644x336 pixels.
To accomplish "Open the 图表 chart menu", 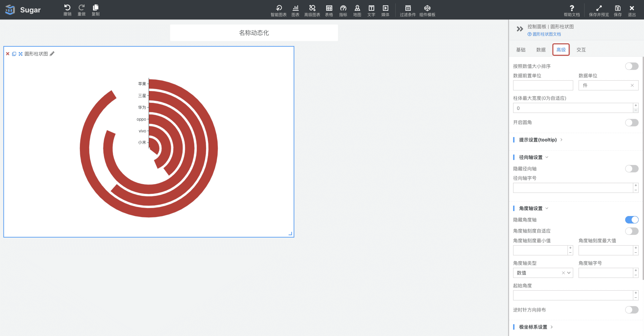I will tap(295, 11).
